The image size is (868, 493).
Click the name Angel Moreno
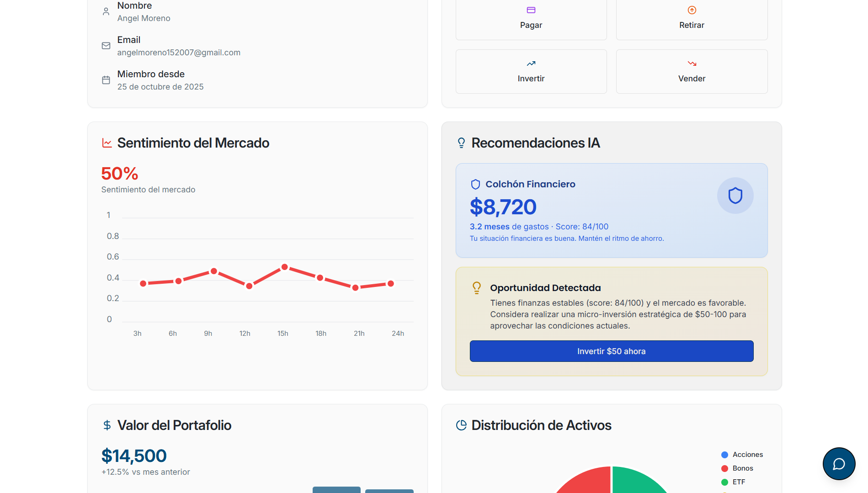click(144, 18)
